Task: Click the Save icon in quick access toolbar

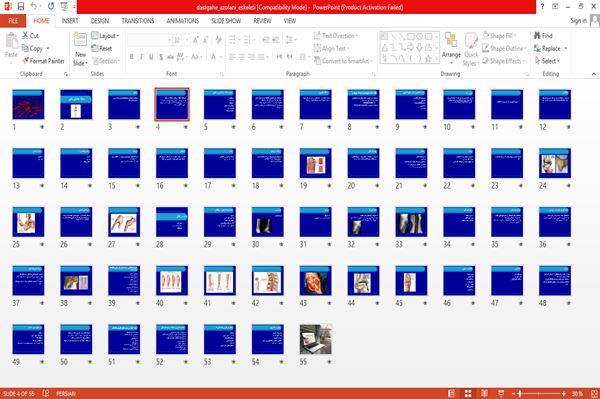Action: [21, 7]
